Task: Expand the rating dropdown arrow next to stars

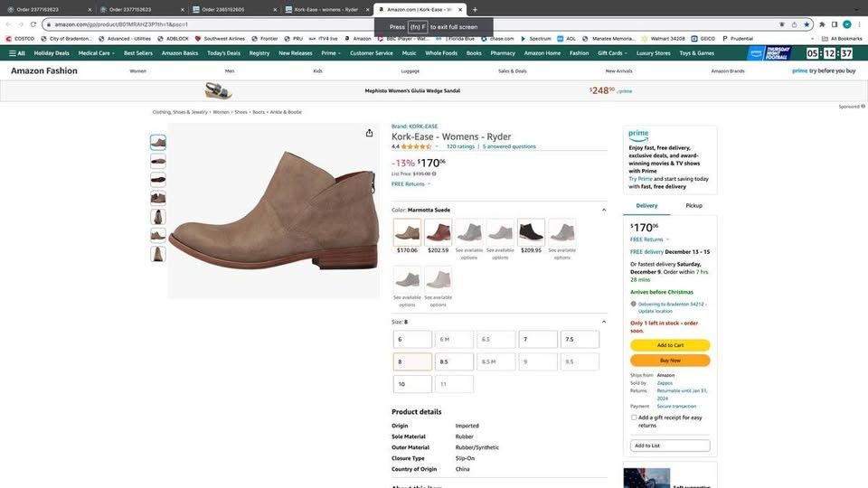Action: [437, 146]
